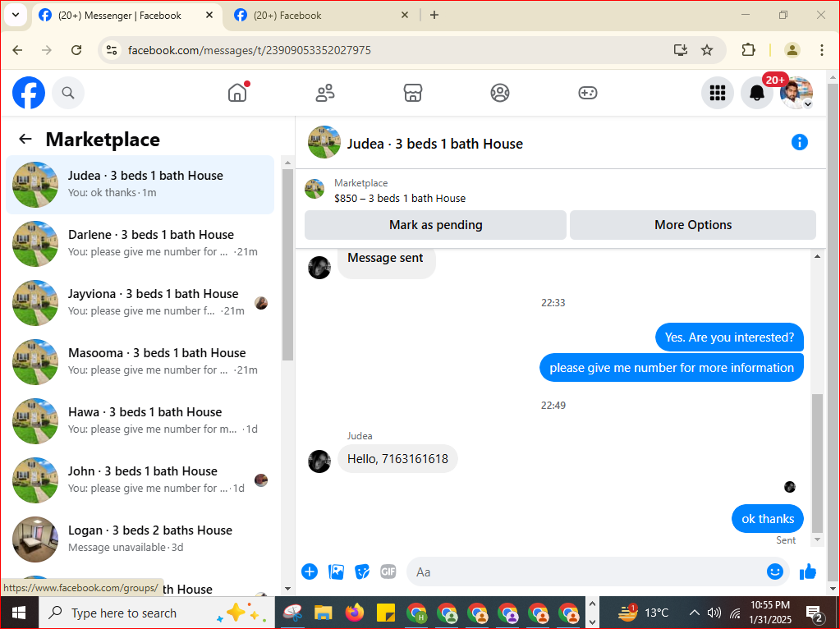Open the nine-dot Menu grid icon
The width and height of the screenshot is (840, 629).
click(x=718, y=93)
